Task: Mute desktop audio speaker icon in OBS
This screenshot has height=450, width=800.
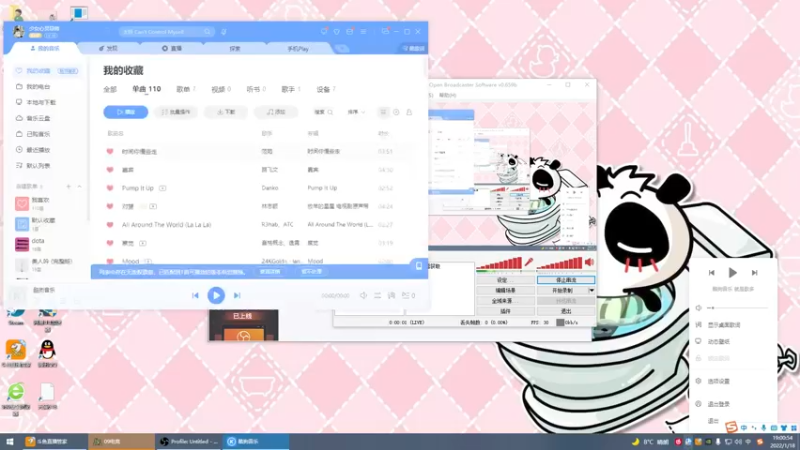Action: (590, 262)
